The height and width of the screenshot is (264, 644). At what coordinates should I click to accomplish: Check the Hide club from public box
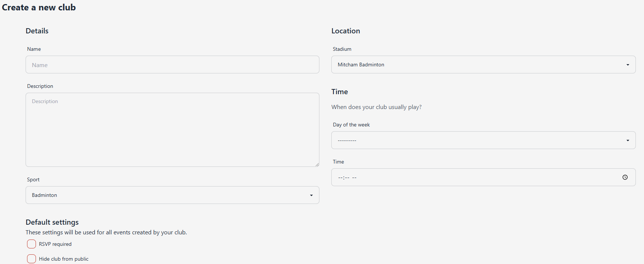click(31, 259)
